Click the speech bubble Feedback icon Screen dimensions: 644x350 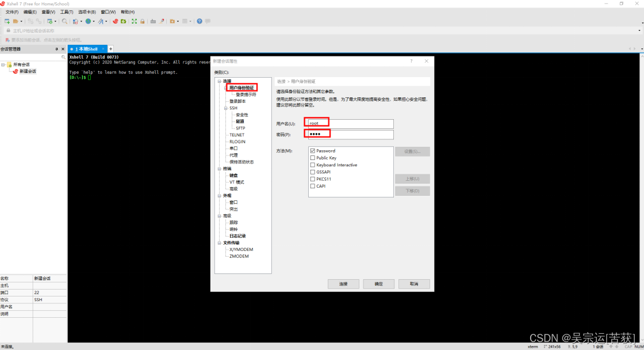[x=208, y=21]
